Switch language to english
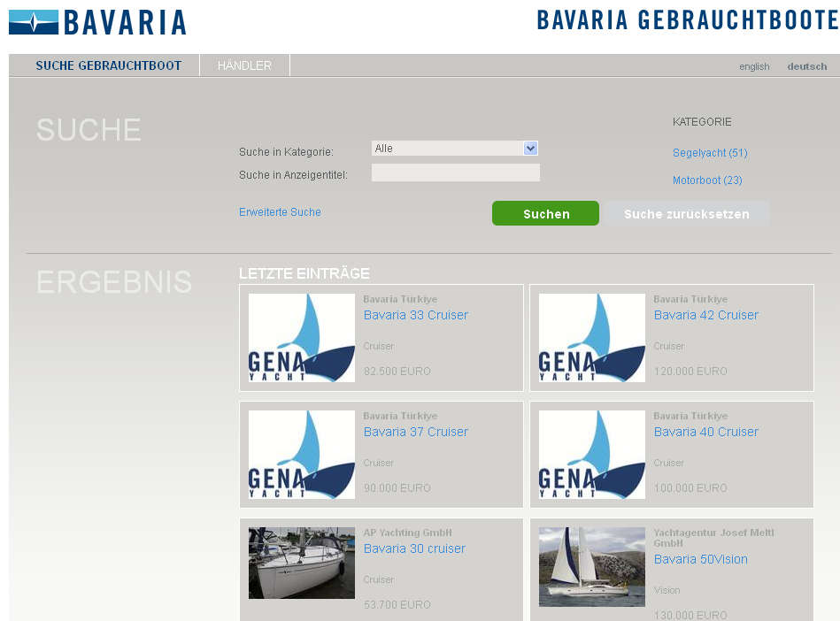 [x=754, y=66]
